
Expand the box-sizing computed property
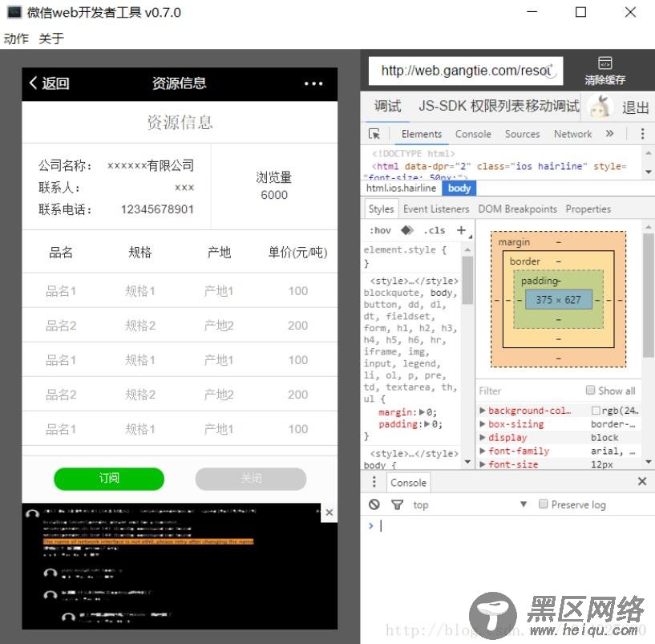pyautogui.click(x=483, y=423)
